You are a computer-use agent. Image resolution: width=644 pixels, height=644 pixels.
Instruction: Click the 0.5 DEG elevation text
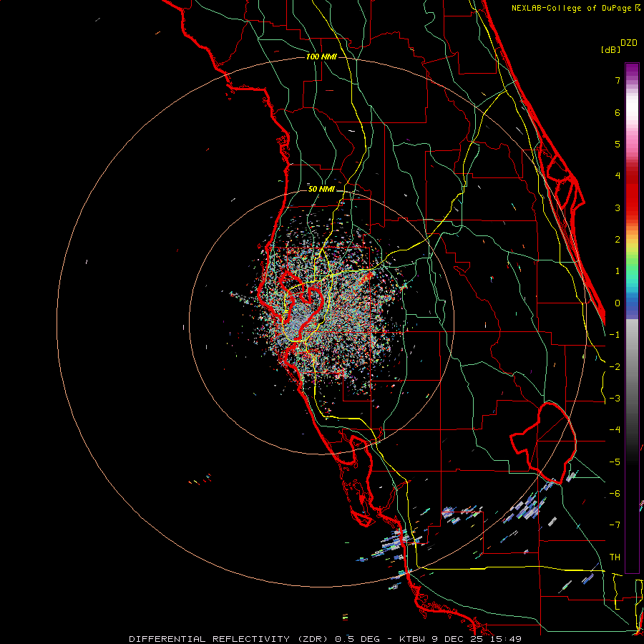pyautogui.click(x=357, y=639)
